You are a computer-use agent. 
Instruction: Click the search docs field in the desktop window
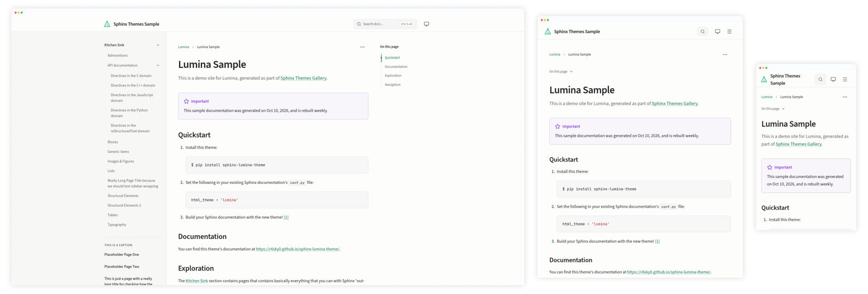(385, 24)
